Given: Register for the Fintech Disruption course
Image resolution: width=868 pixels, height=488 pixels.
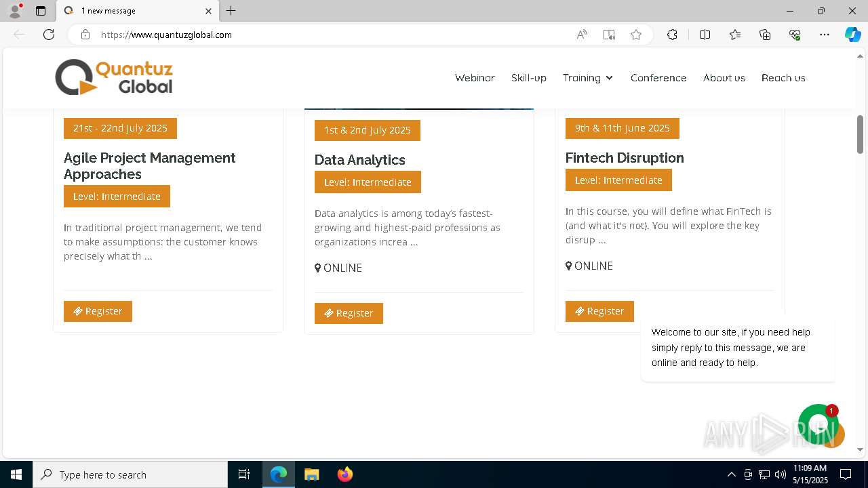Looking at the screenshot, I should 599,311.
